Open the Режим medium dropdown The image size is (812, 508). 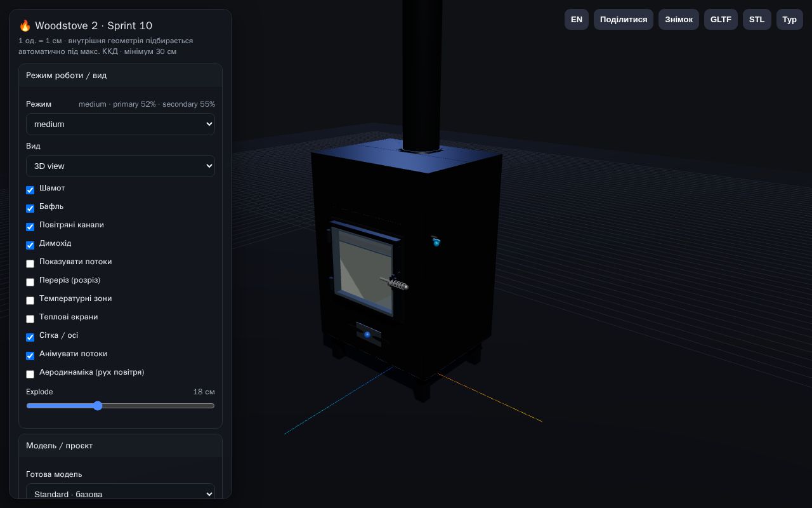[x=121, y=124]
